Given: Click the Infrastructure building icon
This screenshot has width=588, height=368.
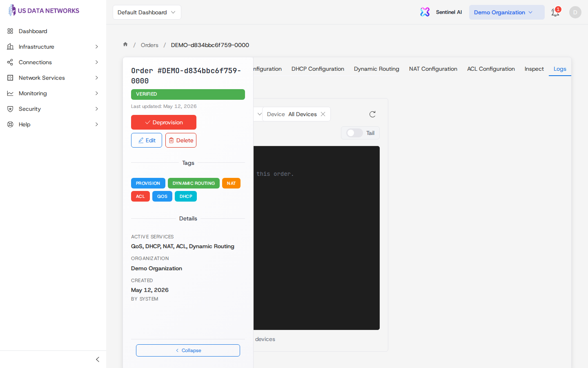Looking at the screenshot, I should click(10, 47).
